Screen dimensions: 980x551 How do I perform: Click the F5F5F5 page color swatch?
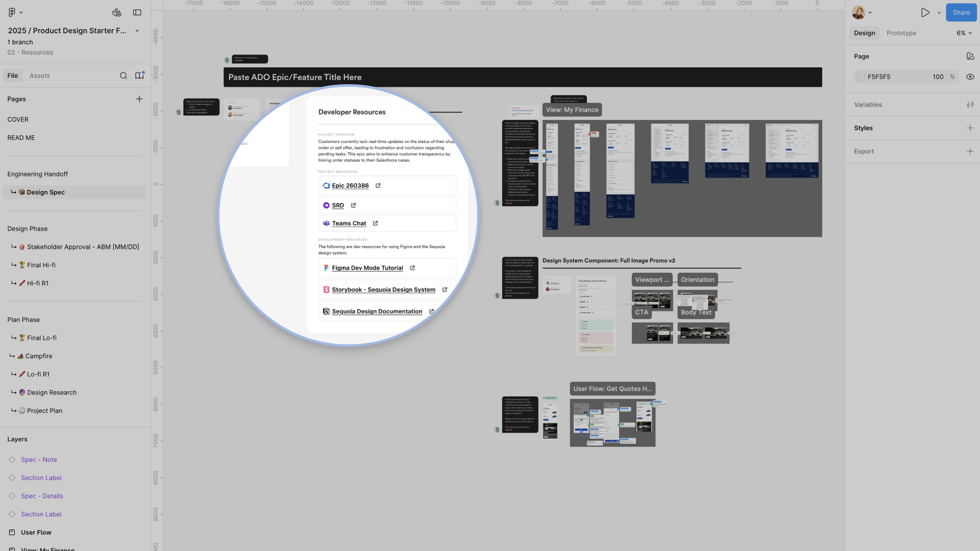click(x=861, y=77)
